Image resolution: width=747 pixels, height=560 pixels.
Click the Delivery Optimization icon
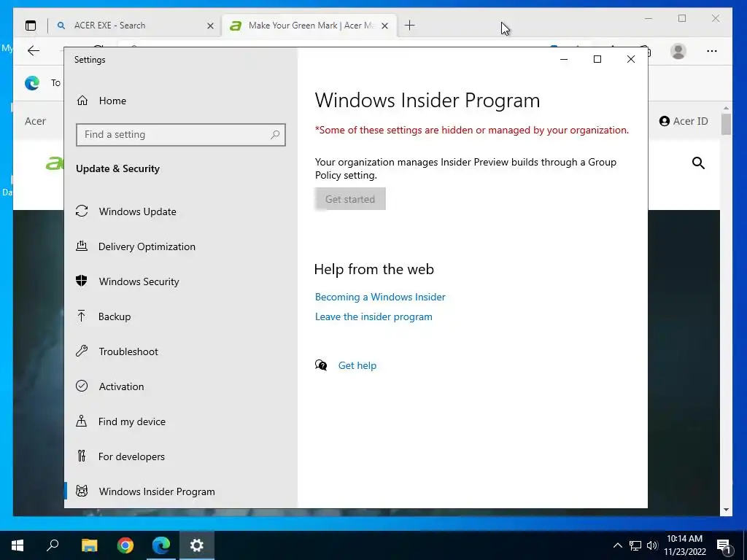pos(82,246)
